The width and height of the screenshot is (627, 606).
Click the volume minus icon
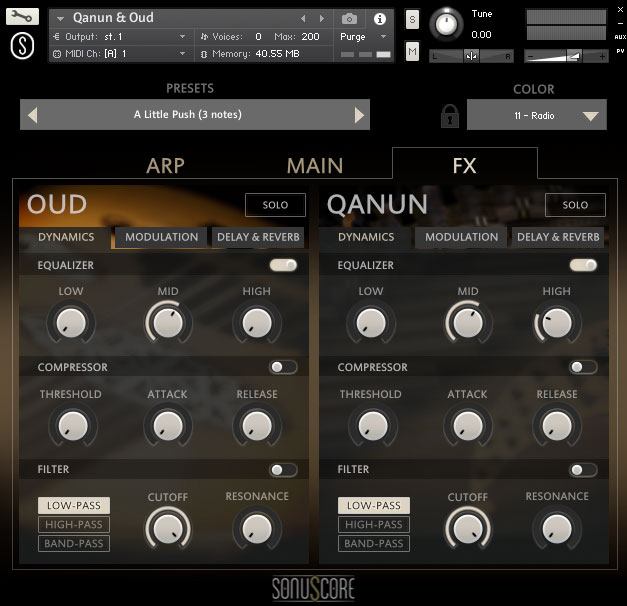[x=531, y=57]
